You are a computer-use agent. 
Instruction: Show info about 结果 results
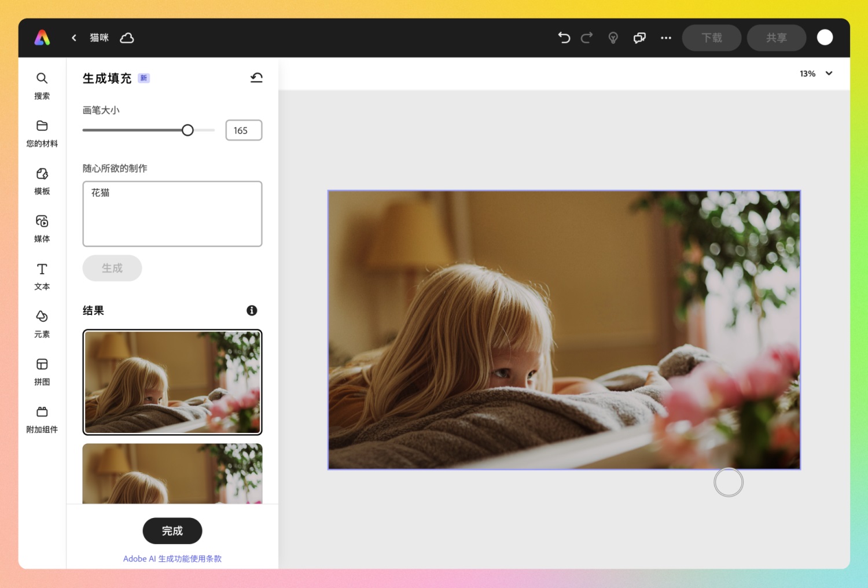252,310
